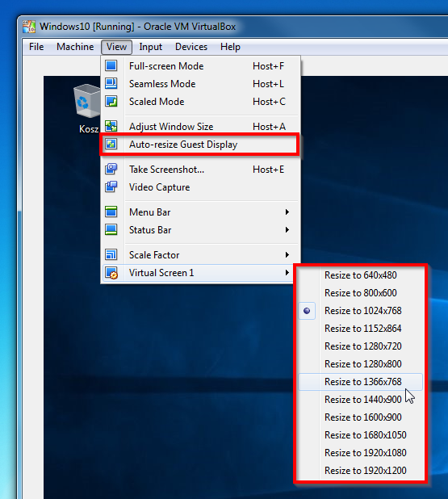Expand the Scale Factor submenu arrow
The width and height of the screenshot is (448, 499).
coord(287,254)
